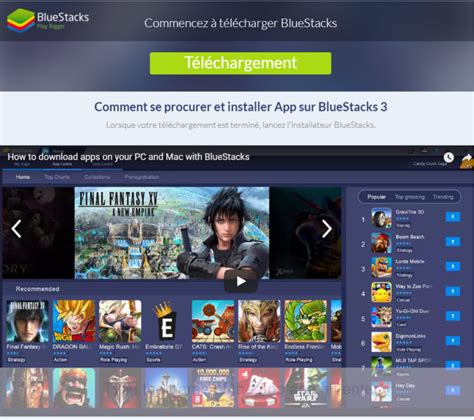This screenshot has height=420, width=474.
Task: Open Final Fantasy recommended app icon
Action: [27, 321]
